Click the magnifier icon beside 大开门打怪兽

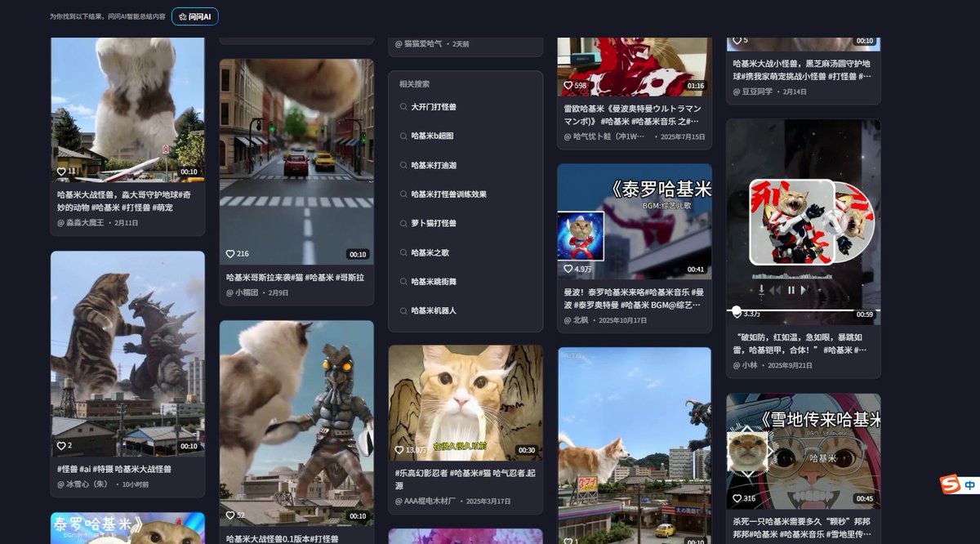click(403, 106)
